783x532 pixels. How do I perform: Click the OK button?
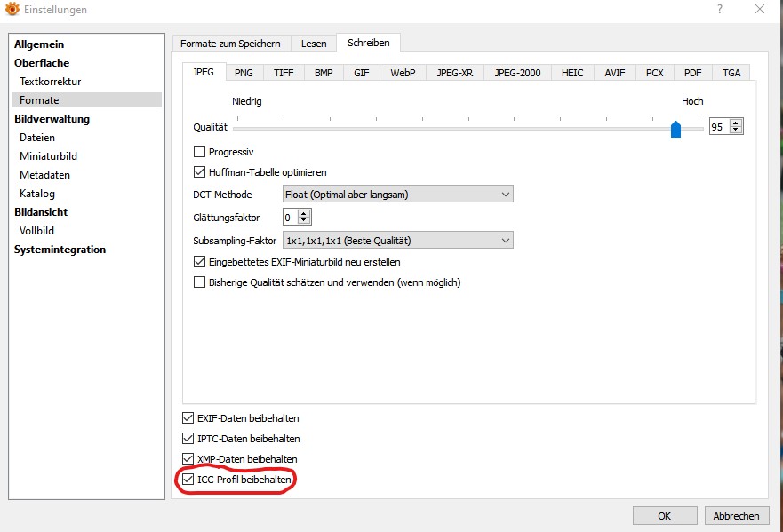tap(664, 516)
